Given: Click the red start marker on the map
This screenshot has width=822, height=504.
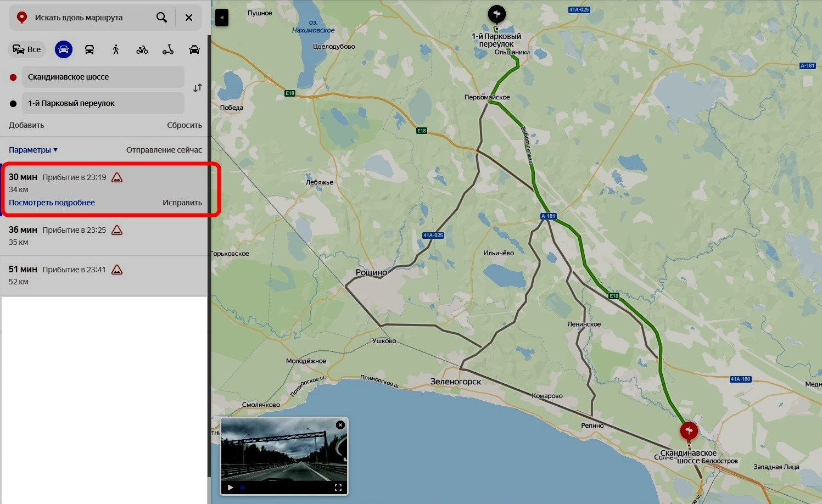Looking at the screenshot, I should point(689,430).
